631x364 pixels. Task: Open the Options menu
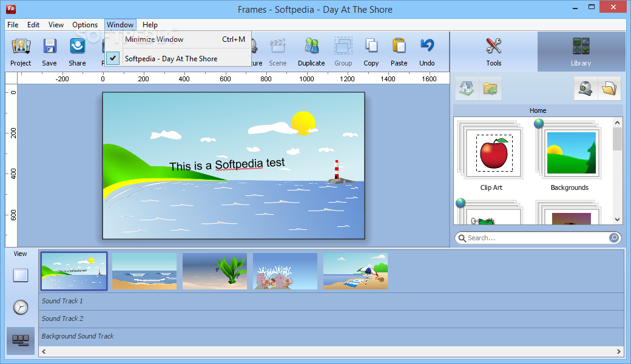[x=85, y=25]
